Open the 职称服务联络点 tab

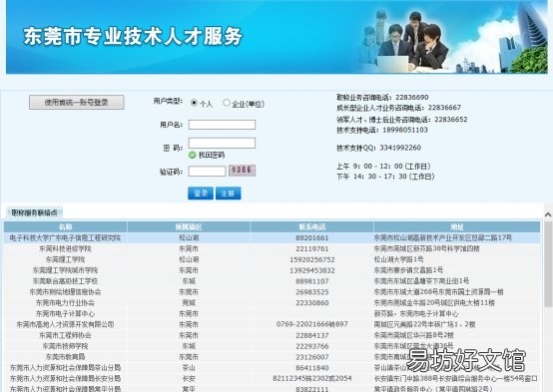tap(34, 212)
